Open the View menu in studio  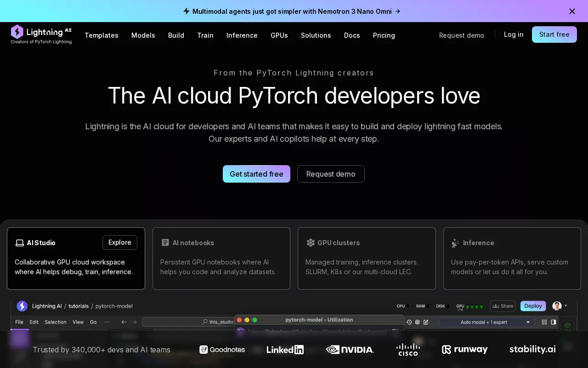tap(78, 322)
